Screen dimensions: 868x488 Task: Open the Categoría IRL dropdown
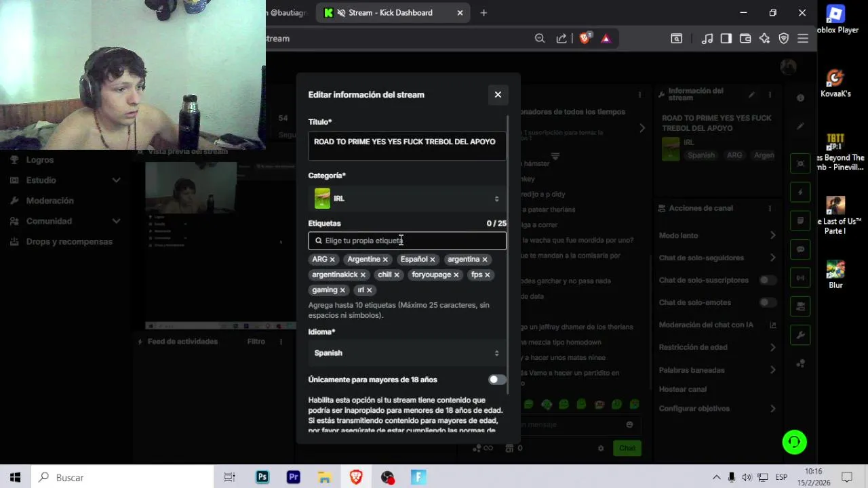[407, 199]
